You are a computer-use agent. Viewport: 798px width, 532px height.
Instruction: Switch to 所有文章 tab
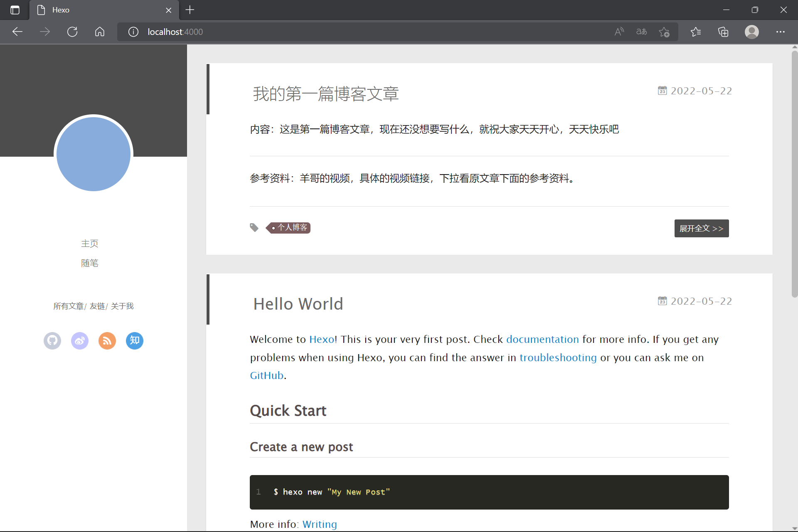(x=68, y=306)
